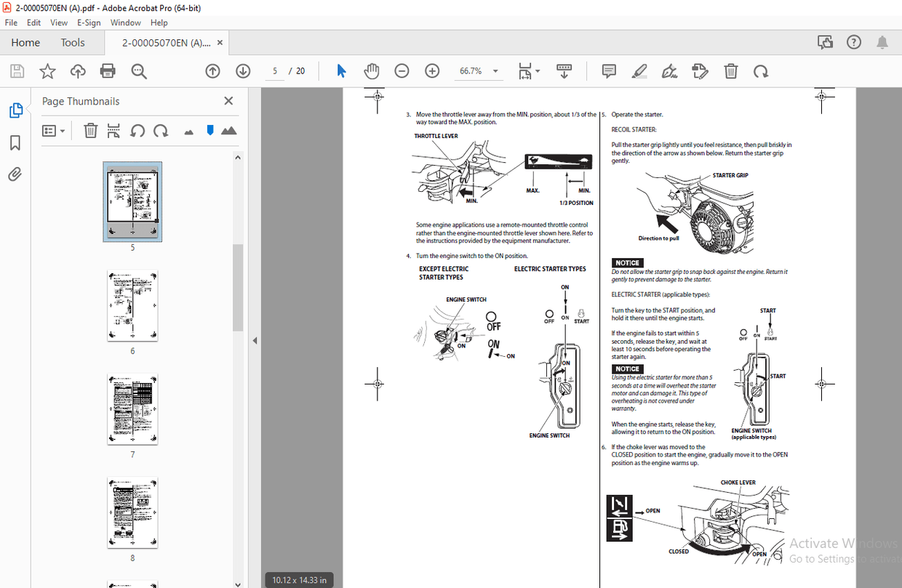Open the Highlight text tool

point(639,71)
